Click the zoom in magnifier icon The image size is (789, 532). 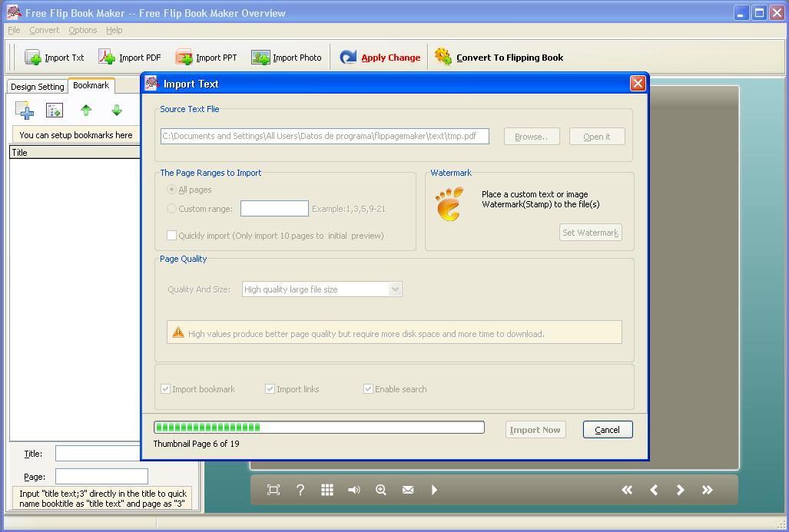tap(381, 490)
